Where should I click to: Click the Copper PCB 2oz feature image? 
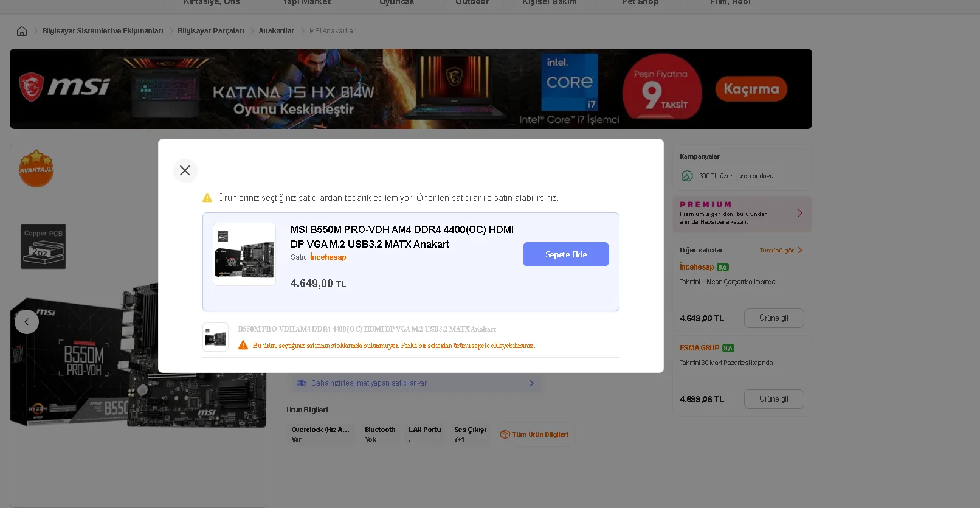coord(44,246)
